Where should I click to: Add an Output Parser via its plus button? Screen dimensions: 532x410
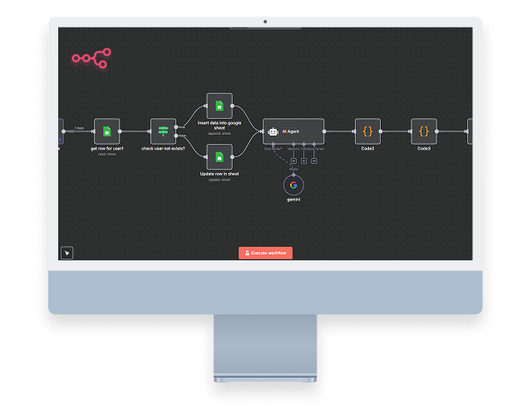click(x=315, y=161)
